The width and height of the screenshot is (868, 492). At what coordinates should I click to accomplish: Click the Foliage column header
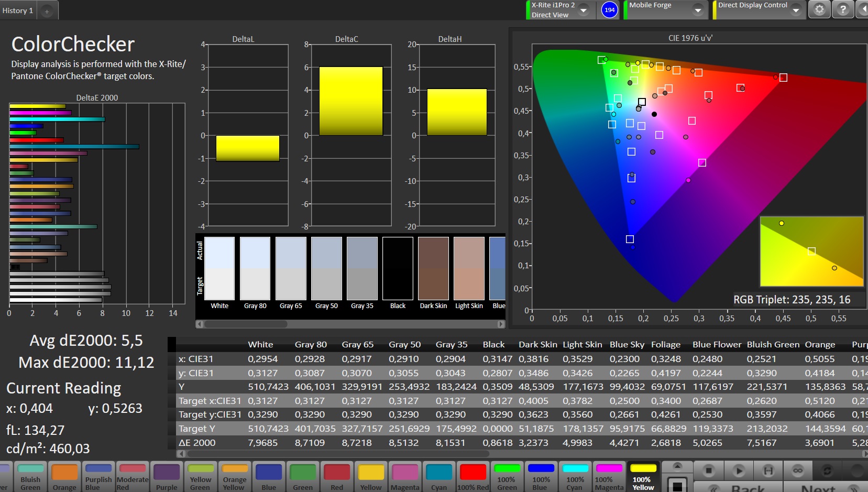click(x=666, y=345)
